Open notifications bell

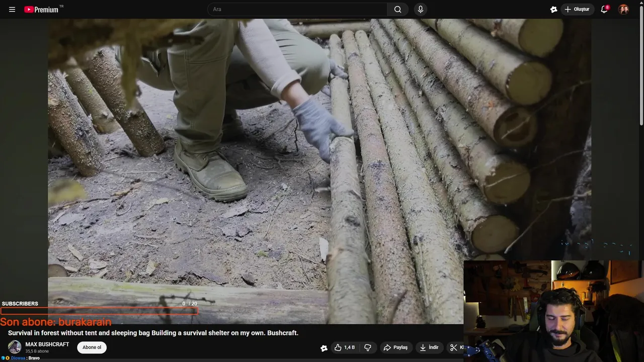point(604,10)
